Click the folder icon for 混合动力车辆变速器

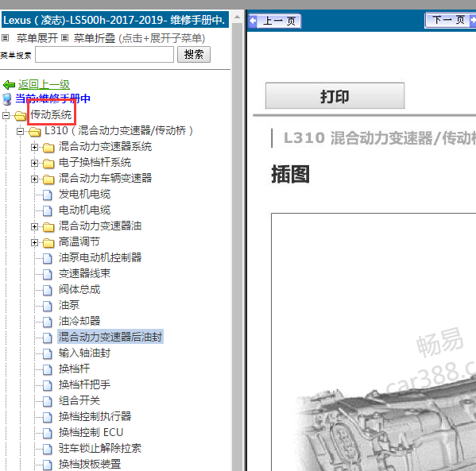48,179
